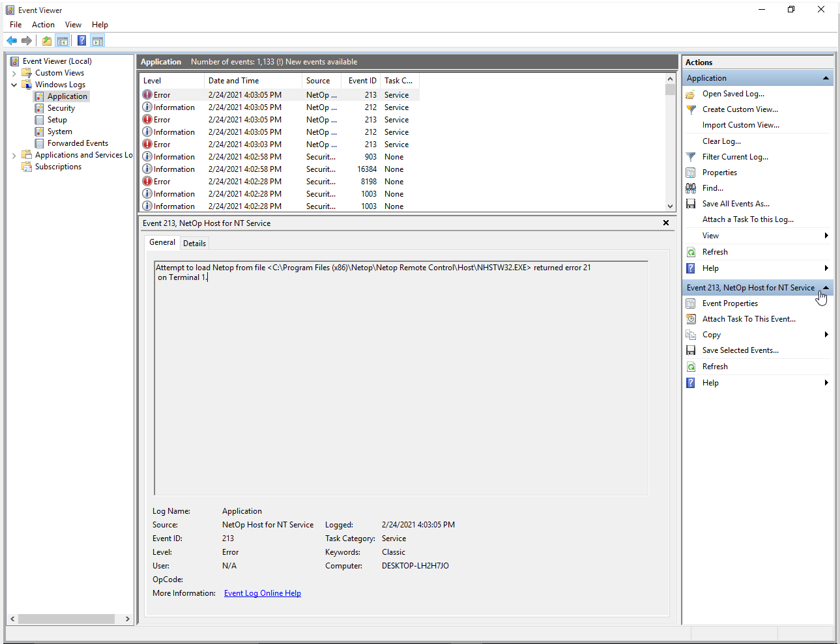The image size is (840, 644).
Task: Click the Properties icon in Actions
Action: [691, 173]
